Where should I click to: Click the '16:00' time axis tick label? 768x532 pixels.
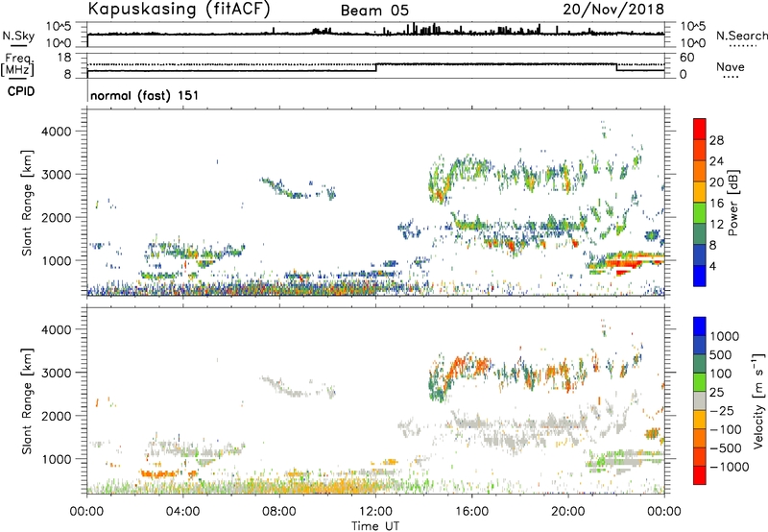coord(471,512)
